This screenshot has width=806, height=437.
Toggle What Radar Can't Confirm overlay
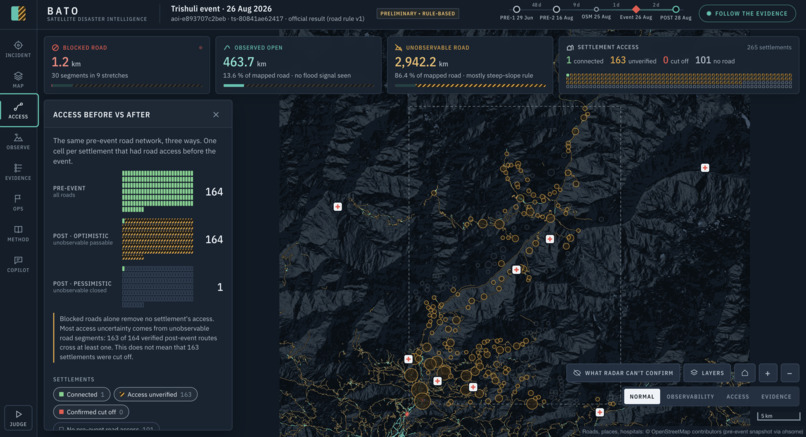coord(623,373)
